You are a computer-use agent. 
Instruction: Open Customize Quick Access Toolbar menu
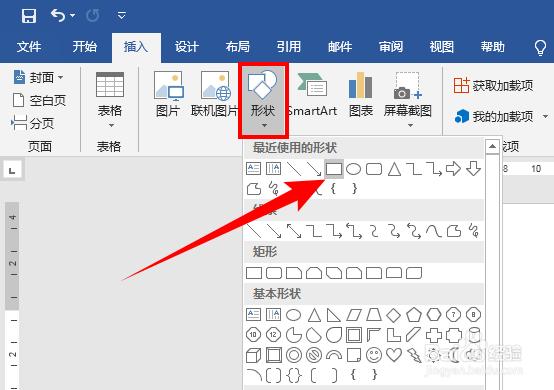[122, 16]
